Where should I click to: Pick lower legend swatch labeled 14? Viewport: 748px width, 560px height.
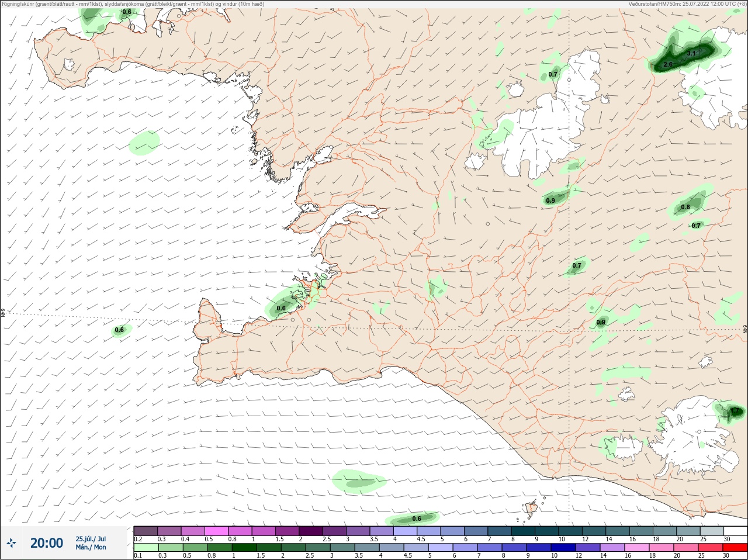(612, 548)
